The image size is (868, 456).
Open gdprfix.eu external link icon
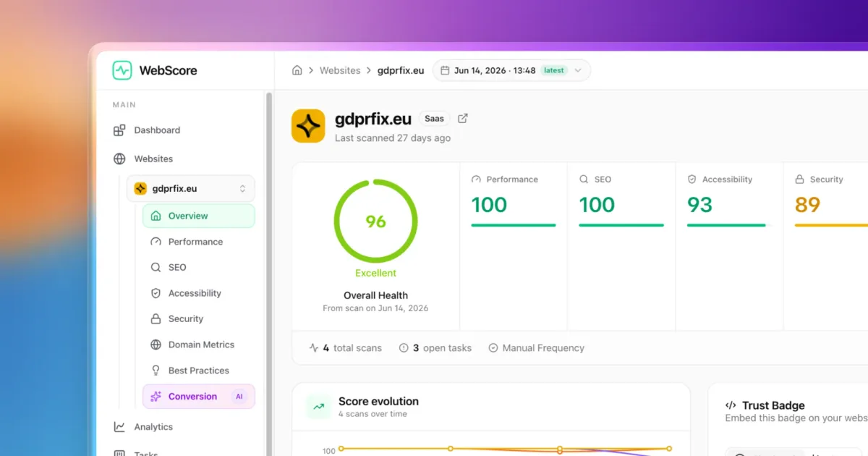(x=463, y=118)
